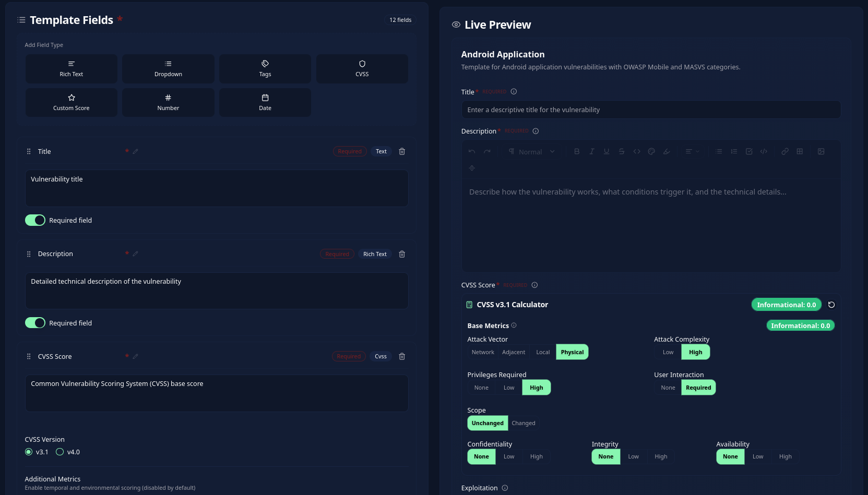Viewport: 868px width, 495px height.
Task: Delete the CVSS Score field with trash icon
Action: (402, 356)
